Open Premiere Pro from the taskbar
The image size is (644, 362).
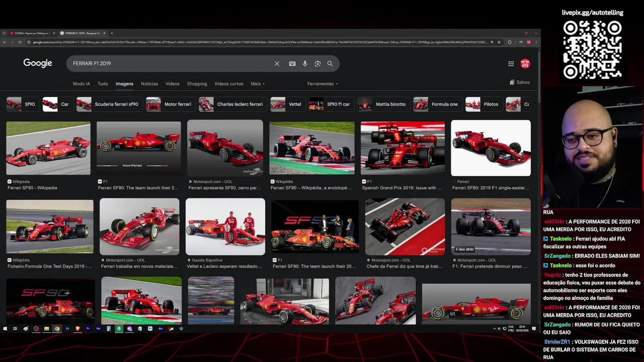[x=88, y=328]
